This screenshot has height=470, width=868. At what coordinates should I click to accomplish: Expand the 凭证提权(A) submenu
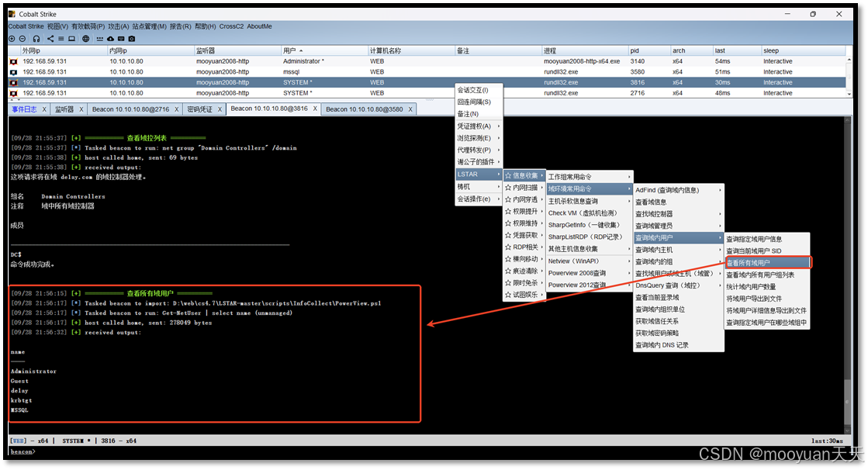click(x=479, y=126)
